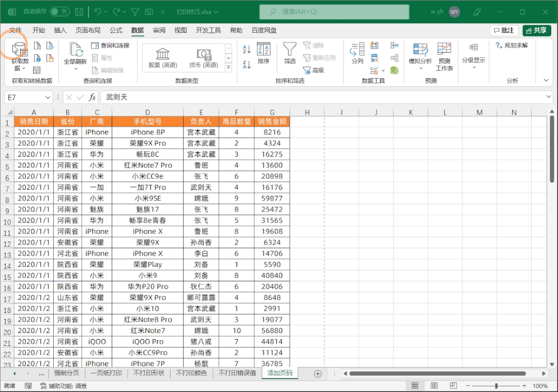Sort ascending with the A-Z icon

point(247,49)
